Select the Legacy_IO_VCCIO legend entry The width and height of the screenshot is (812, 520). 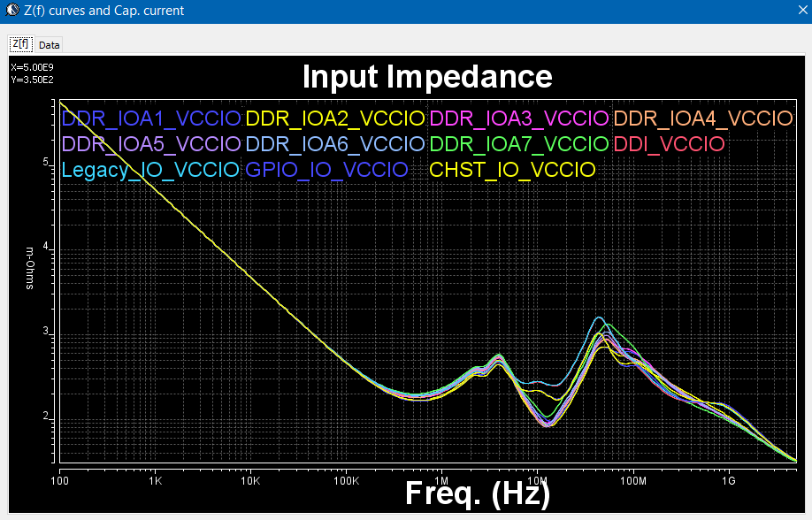click(152, 169)
